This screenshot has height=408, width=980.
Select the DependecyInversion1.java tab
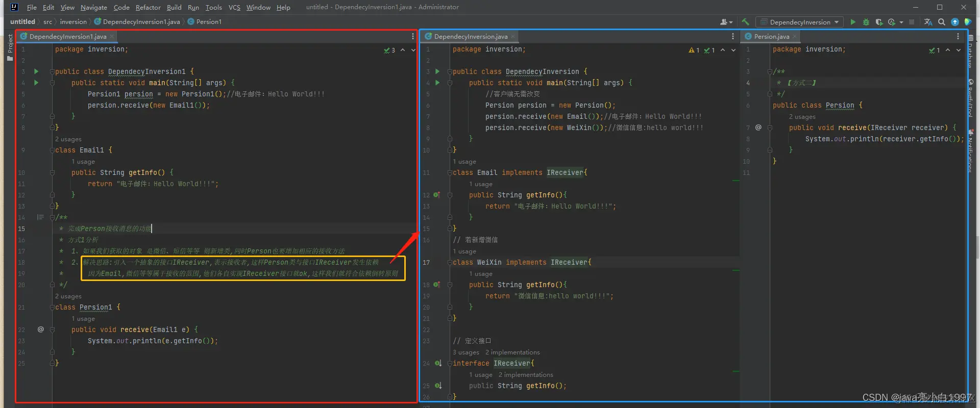[x=67, y=36]
